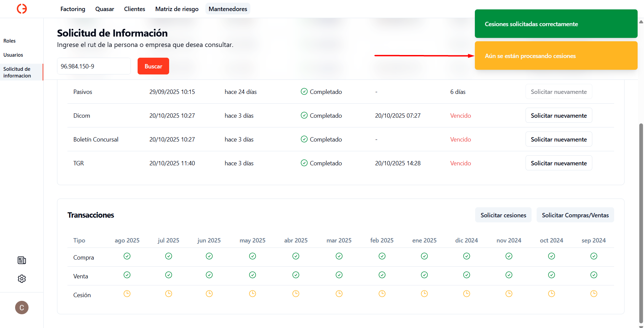Select the Mantenedores tab
Screen dimensions: 644x328
point(228,9)
